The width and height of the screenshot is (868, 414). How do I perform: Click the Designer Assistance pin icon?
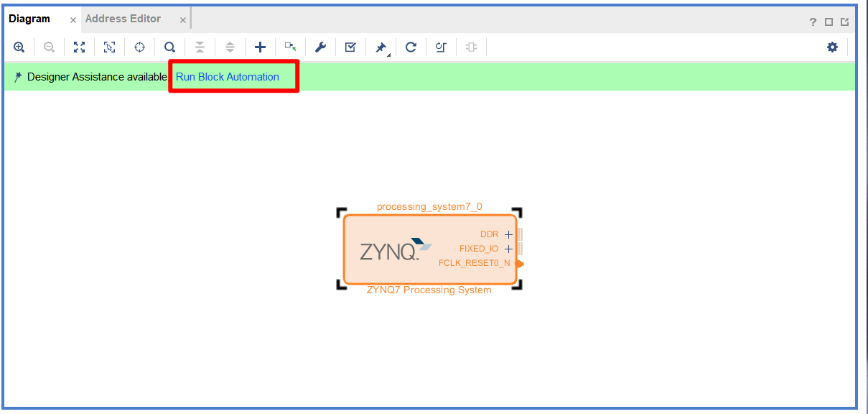(18, 77)
